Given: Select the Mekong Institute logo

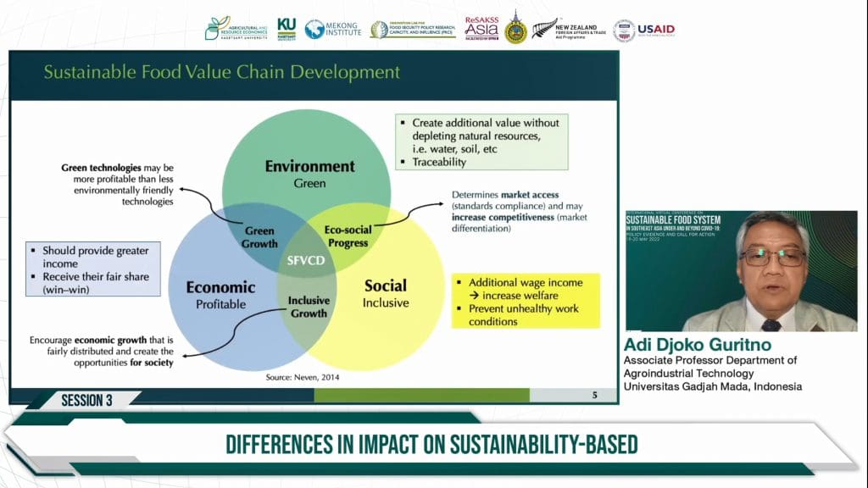Looking at the screenshot, I should click(333, 29).
